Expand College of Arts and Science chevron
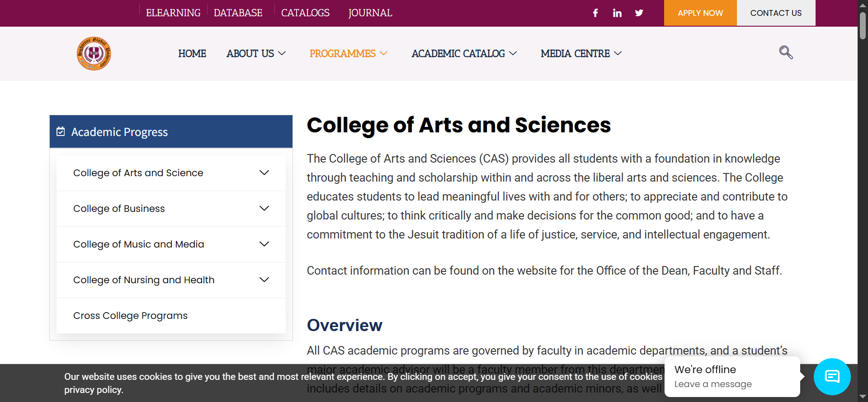 264,173
